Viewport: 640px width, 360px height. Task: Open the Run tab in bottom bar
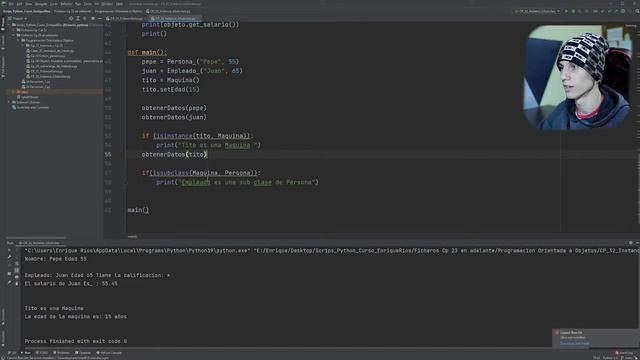pyautogui.click(x=26, y=353)
